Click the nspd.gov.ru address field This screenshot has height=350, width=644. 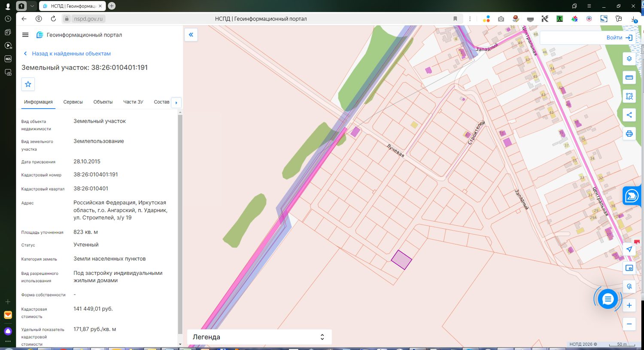point(88,19)
